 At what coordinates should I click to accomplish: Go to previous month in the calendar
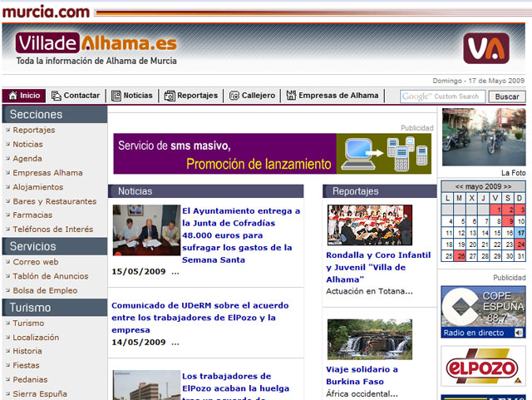pyautogui.click(x=460, y=186)
